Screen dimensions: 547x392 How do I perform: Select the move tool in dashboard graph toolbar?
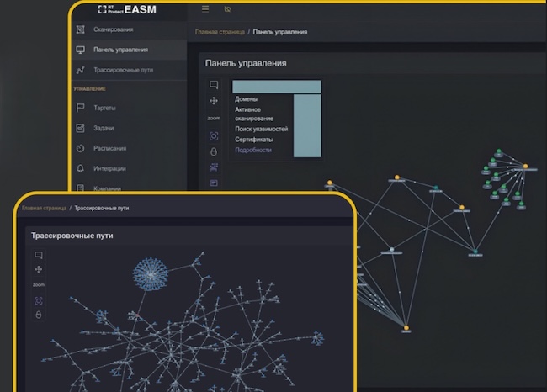click(x=214, y=101)
